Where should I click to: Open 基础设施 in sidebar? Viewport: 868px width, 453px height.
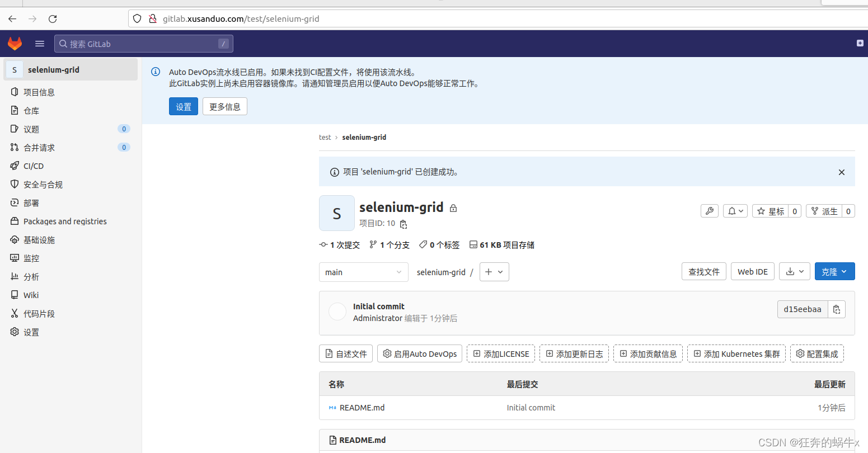[71, 240]
